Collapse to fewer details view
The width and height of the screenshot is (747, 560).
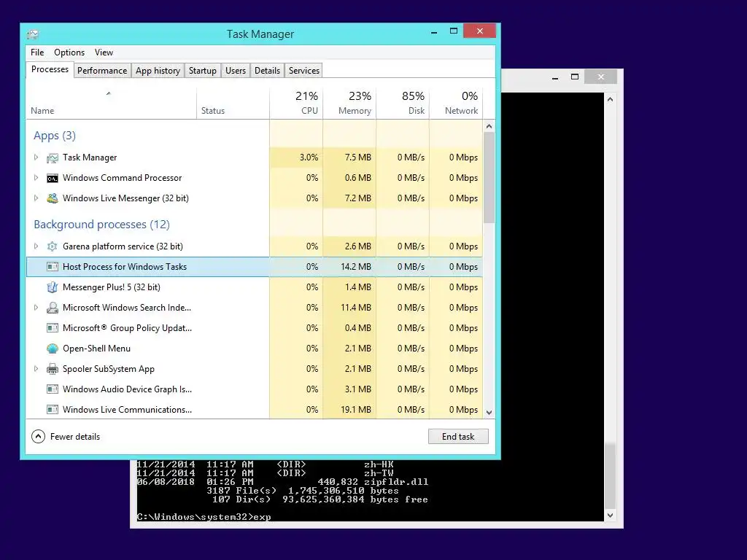[x=66, y=437]
